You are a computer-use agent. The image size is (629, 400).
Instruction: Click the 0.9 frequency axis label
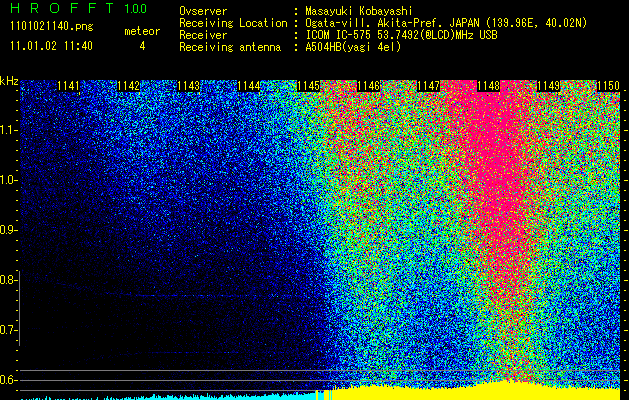point(7,230)
